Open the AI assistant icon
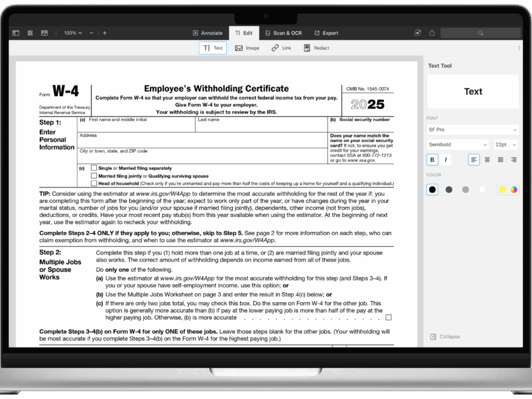This screenshot has width=532, height=399. click(x=417, y=33)
